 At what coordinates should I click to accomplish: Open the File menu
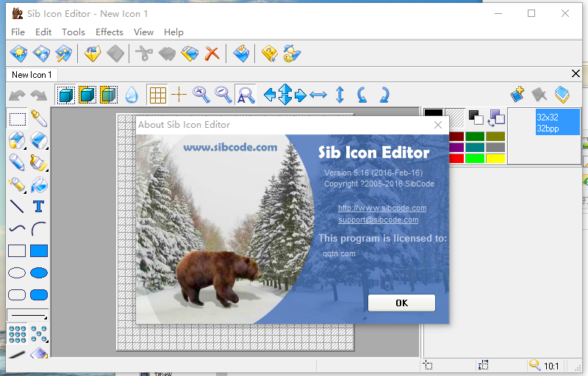[x=18, y=32]
